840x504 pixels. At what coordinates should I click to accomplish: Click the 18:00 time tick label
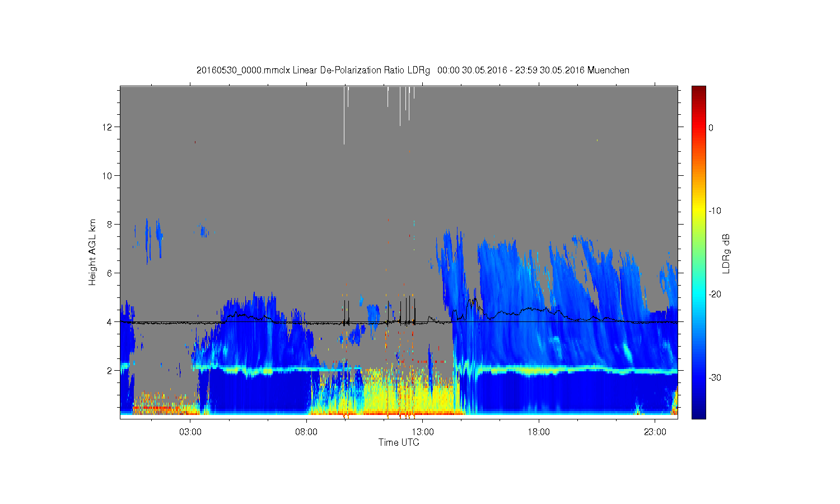click(539, 432)
